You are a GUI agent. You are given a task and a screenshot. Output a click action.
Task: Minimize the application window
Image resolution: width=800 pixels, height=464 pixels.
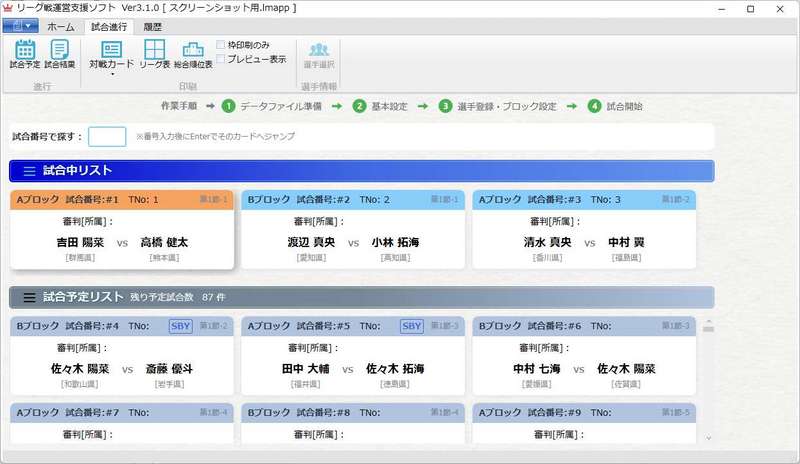pyautogui.click(x=721, y=9)
